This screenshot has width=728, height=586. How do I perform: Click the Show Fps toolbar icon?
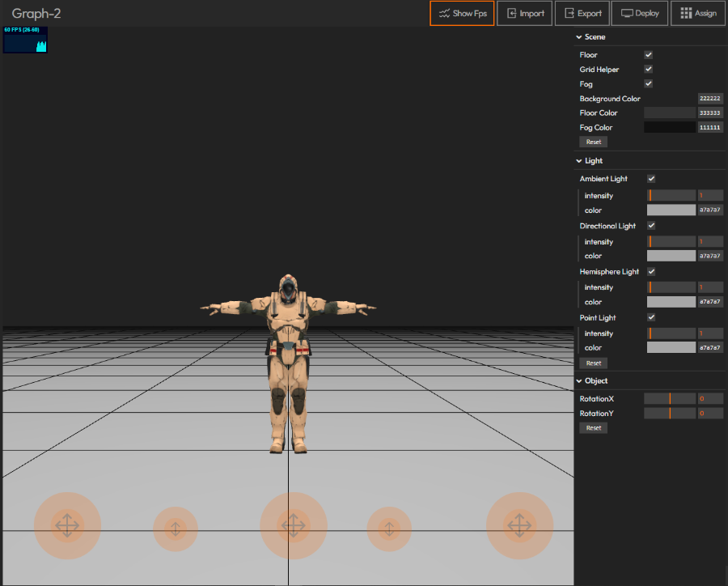444,13
